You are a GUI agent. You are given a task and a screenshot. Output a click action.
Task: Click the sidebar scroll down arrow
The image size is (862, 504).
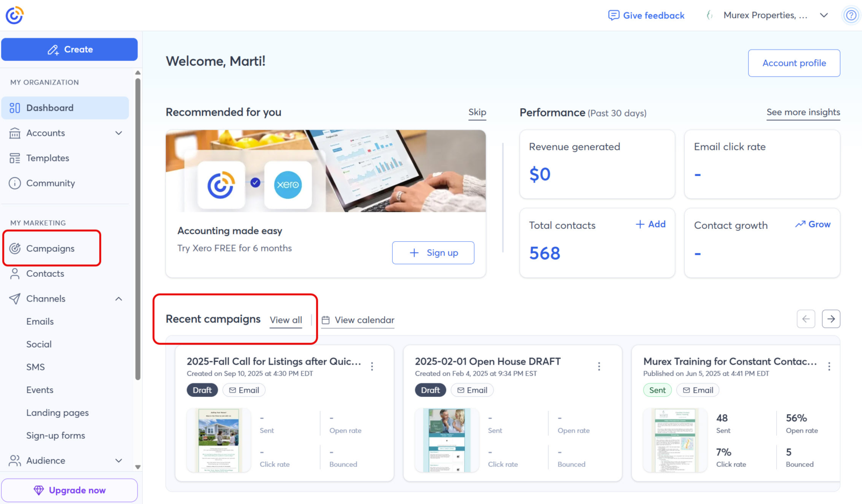(x=138, y=467)
